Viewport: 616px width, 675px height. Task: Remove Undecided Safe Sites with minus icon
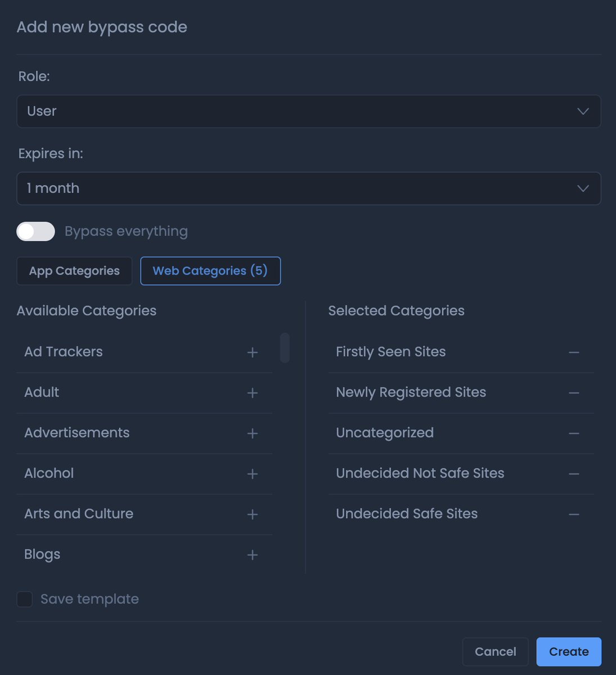tap(574, 515)
